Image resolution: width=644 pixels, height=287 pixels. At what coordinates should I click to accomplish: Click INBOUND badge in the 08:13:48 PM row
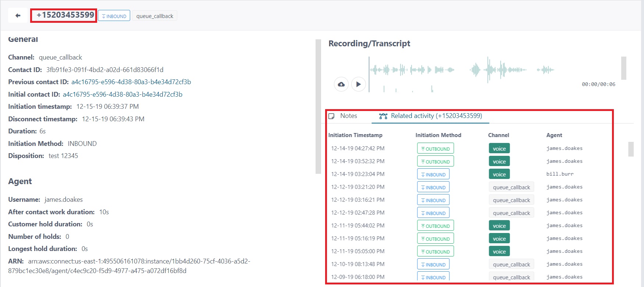click(x=433, y=264)
